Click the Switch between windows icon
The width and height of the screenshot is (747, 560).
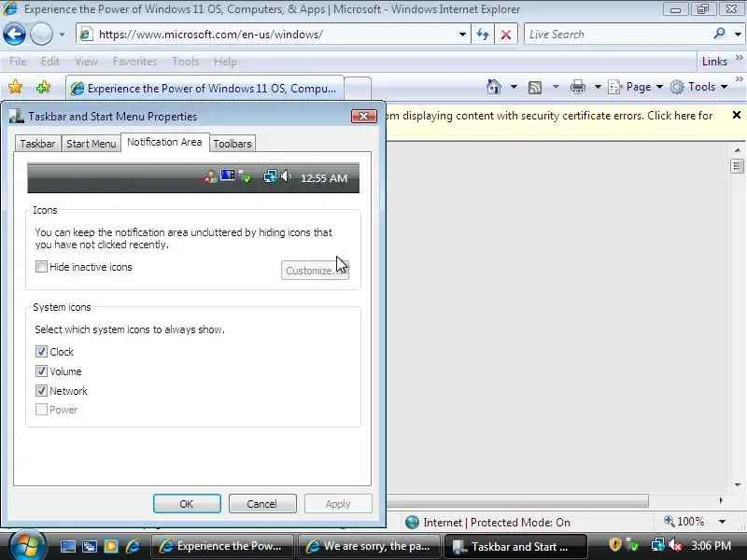89,547
